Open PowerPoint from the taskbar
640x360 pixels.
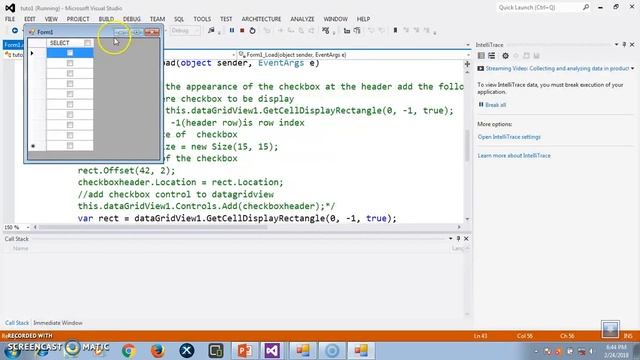[x=244, y=351]
